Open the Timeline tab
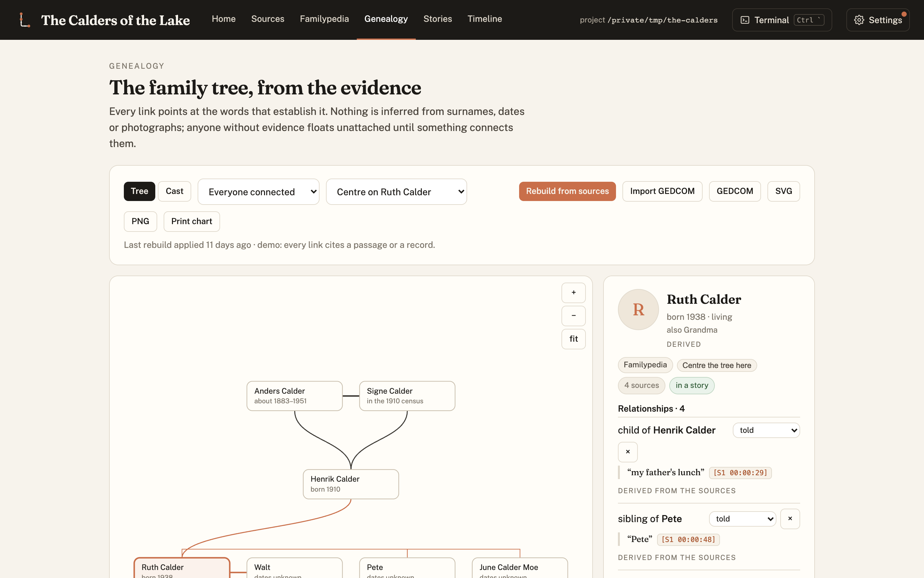The height and width of the screenshot is (578, 924). pyautogui.click(x=484, y=19)
